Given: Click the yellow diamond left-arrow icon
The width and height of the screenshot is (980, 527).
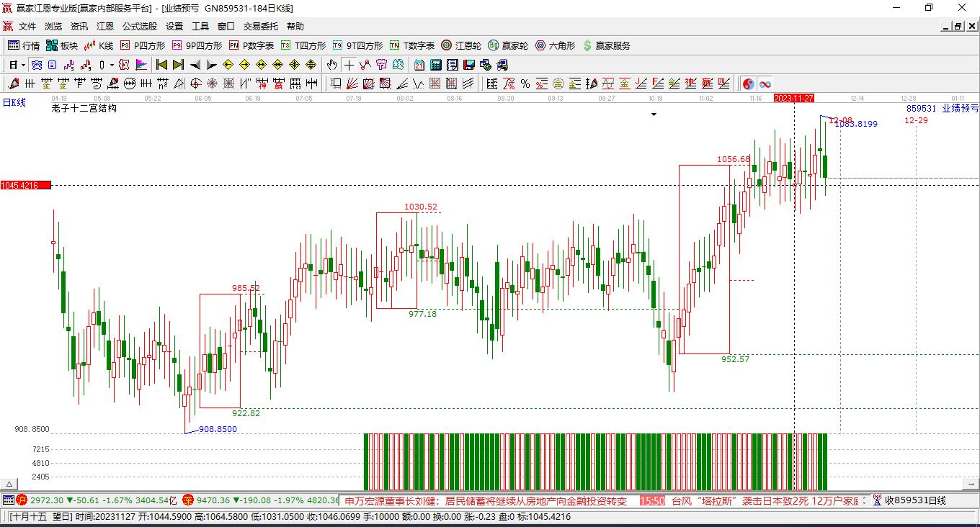Looking at the screenshot, I should (228, 65).
